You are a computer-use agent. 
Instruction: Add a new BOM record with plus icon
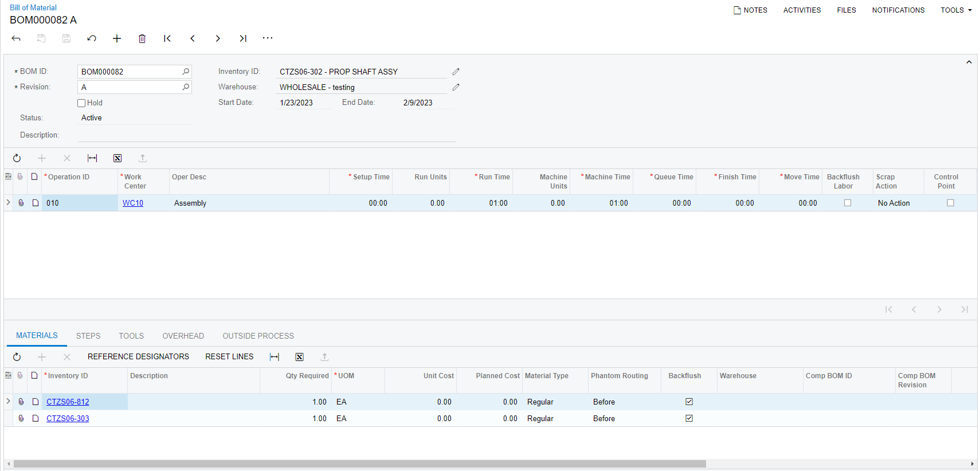117,38
